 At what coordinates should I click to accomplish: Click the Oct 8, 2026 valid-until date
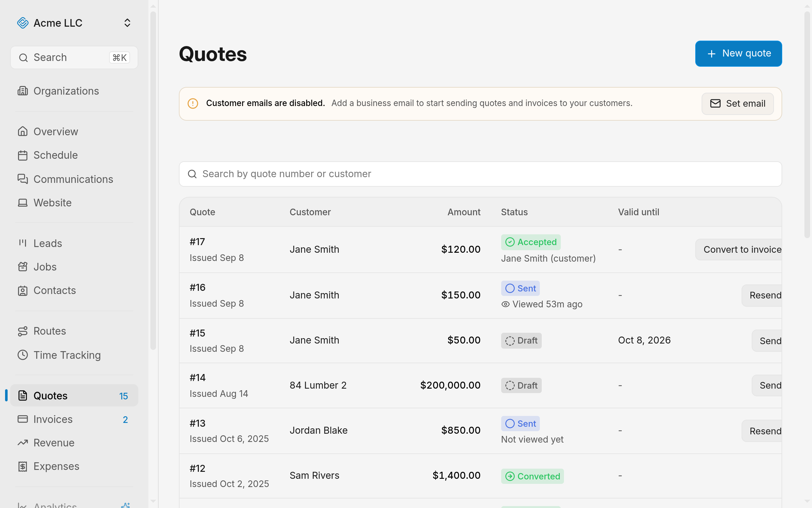(x=644, y=340)
